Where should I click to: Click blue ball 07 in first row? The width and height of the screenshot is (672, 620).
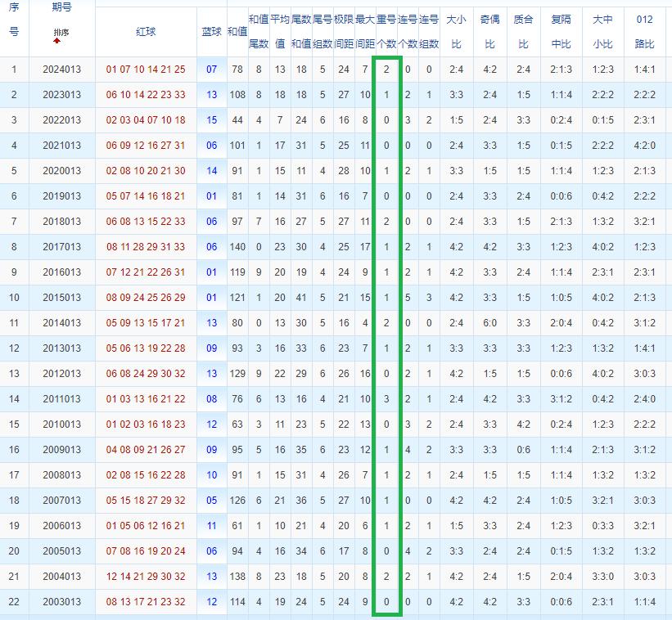click(x=212, y=70)
